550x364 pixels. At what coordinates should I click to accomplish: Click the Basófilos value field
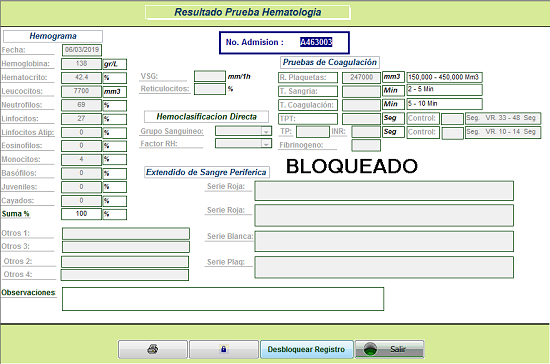pyautogui.click(x=81, y=173)
